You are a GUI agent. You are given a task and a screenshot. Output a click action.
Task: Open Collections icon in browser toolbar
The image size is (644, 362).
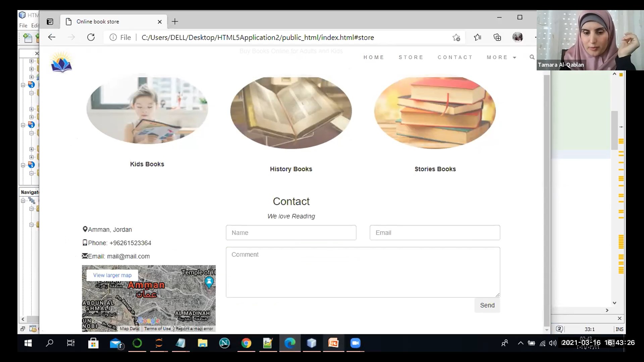coord(497,37)
